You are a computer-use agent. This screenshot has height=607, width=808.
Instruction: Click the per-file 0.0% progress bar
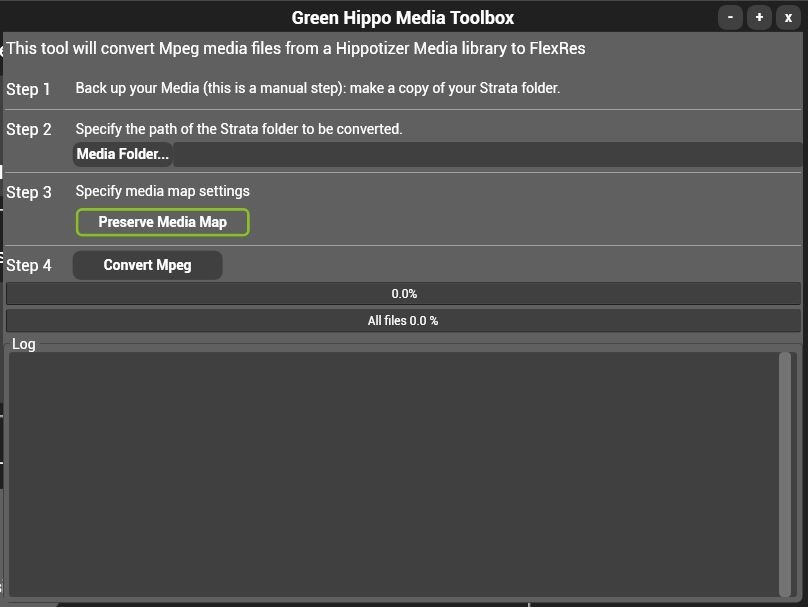click(403, 294)
